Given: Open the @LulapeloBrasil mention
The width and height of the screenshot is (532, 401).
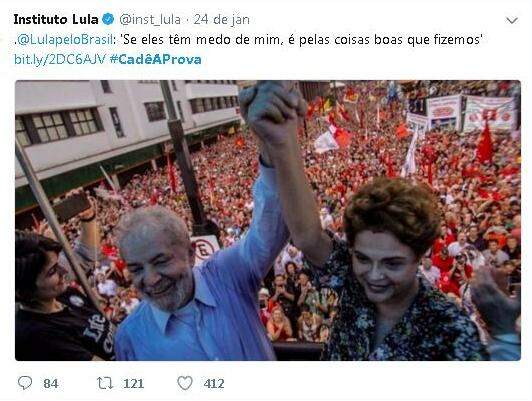Looking at the screenshot, I should click(64, 40).
